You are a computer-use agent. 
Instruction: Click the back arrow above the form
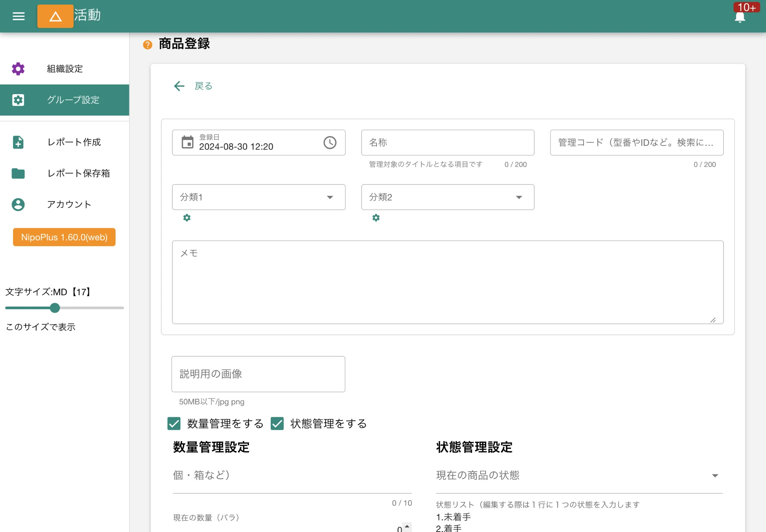pyautogui.click(x=179, y=86)
